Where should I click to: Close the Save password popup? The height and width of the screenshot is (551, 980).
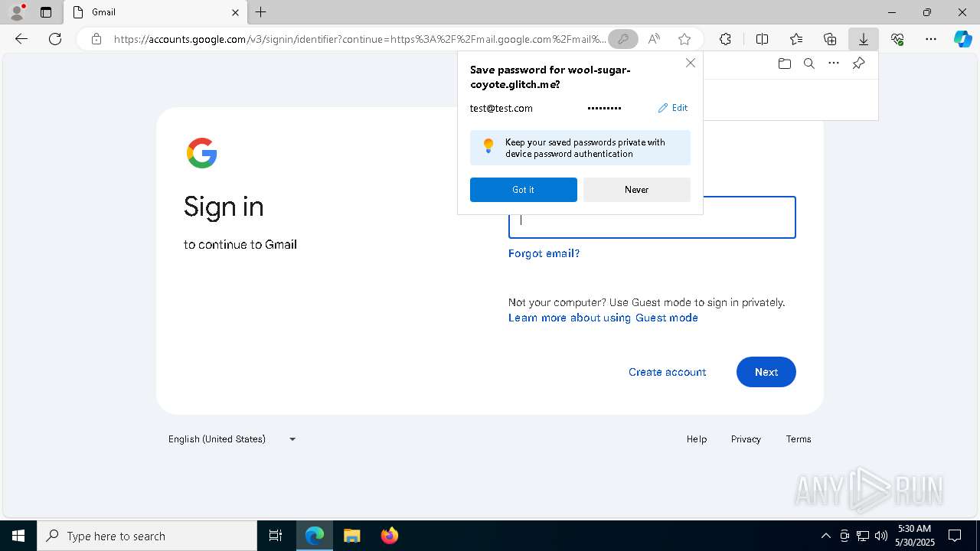pyautogui.click(x=691, y=63)
